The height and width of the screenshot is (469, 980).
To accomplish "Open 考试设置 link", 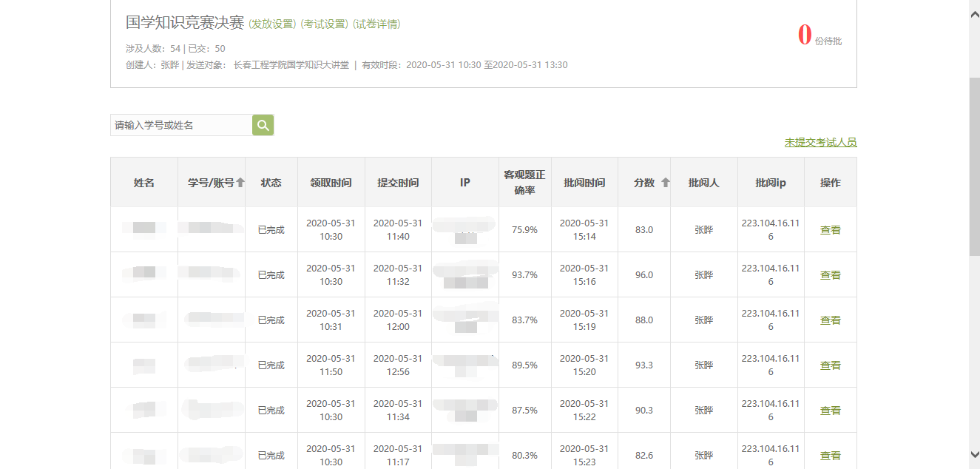I will [324, 24].
